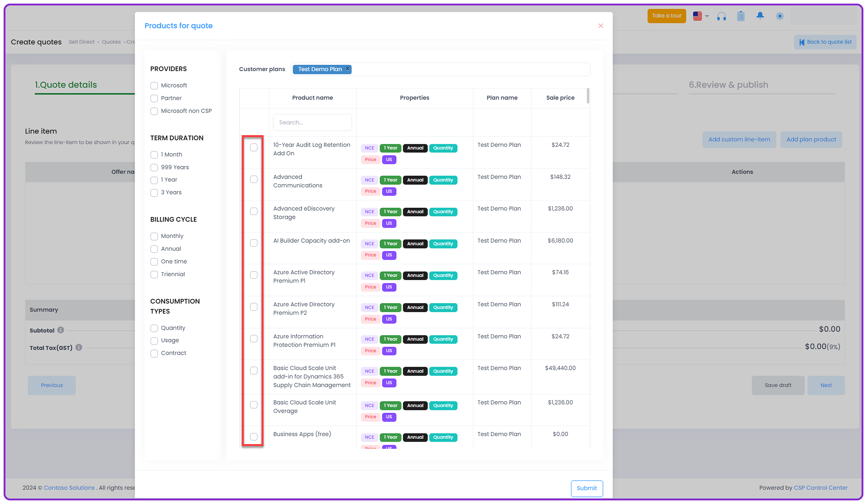Check the Microsoft non CSP filter
The height and width of the screenshot is (504, 867).
(154, 111)
